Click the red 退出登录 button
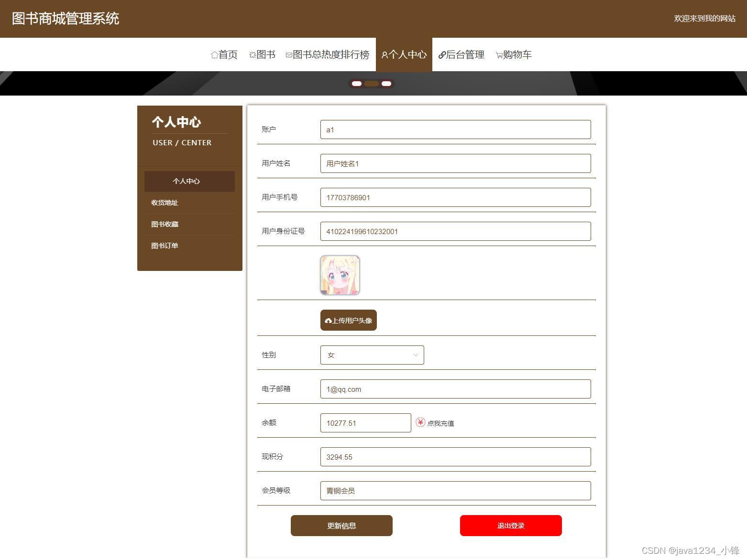 point(510,525)
